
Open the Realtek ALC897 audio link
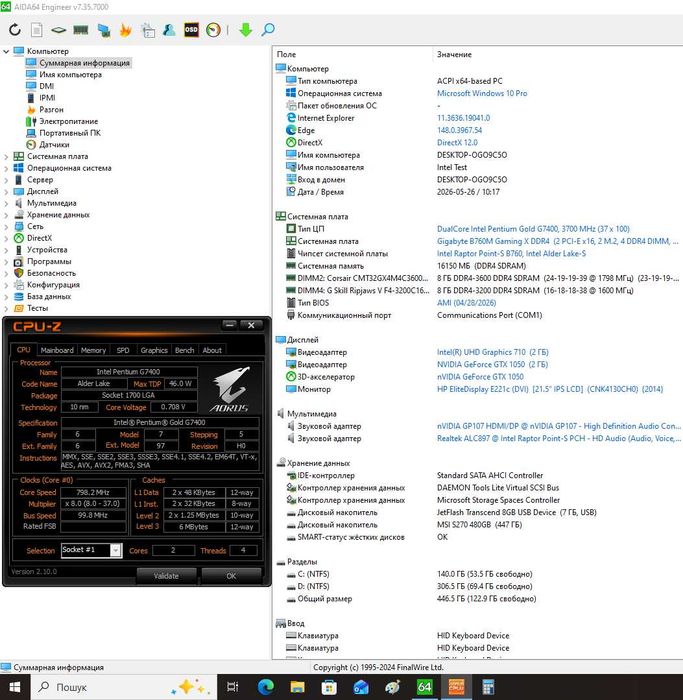tap(559, 438)
